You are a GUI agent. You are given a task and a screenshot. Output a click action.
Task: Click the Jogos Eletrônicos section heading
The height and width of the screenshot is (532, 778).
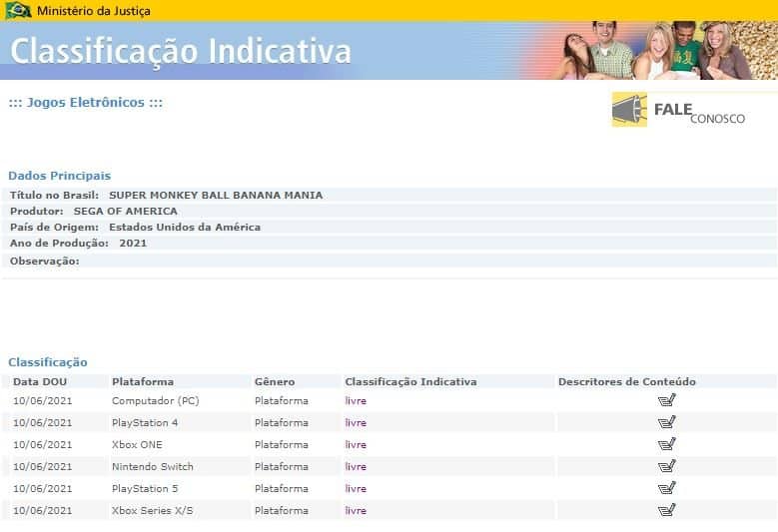click(85, 103)
